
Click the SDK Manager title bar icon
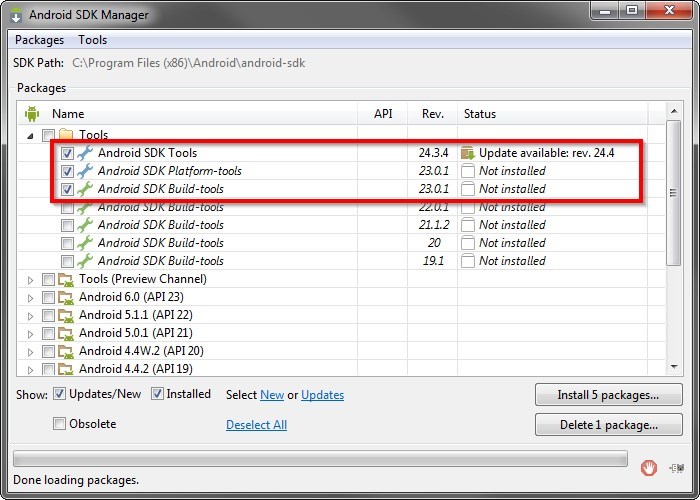click(17, 15)
